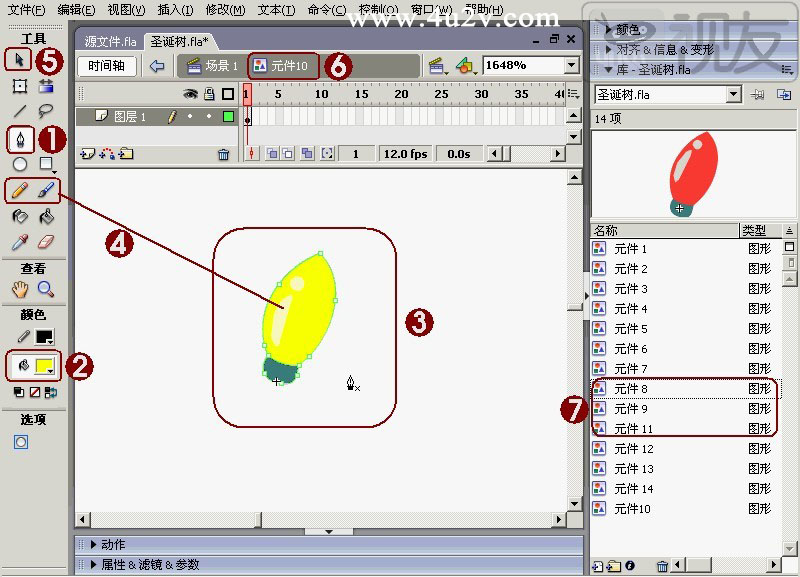Add a motion guide layer
This screenshot has height=577, width=800.
tap(107, 154)
